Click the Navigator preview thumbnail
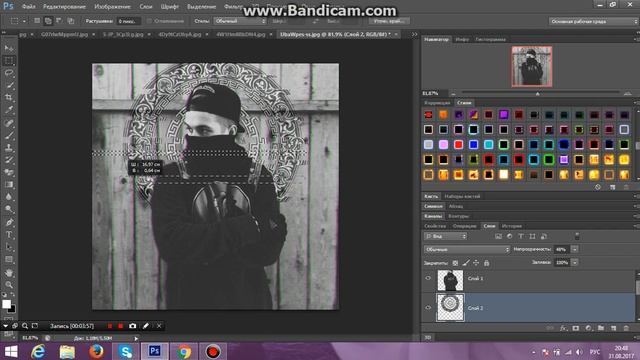640x360 pixels. pyautogui.click(x=531, y=66)
